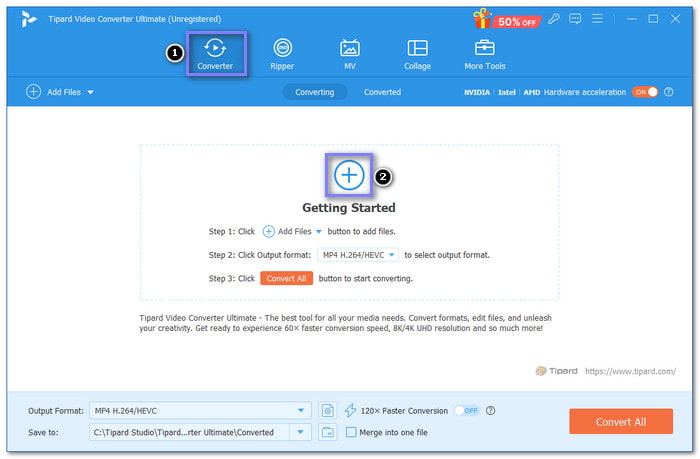Click the Getting Started heading

pos(349,208)
